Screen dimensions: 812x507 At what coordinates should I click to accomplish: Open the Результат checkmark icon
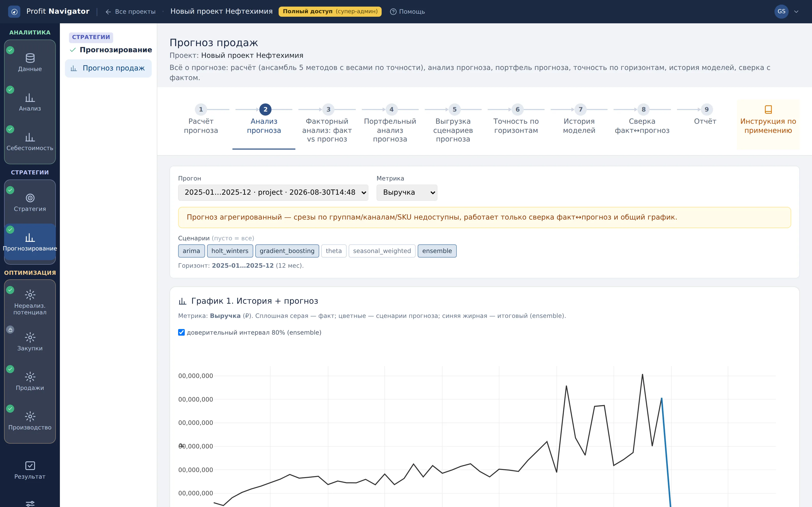30,466
